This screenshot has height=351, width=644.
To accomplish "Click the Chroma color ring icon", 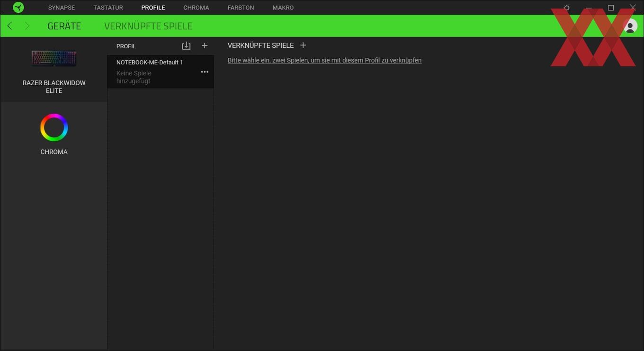I will tap(54, 127).
